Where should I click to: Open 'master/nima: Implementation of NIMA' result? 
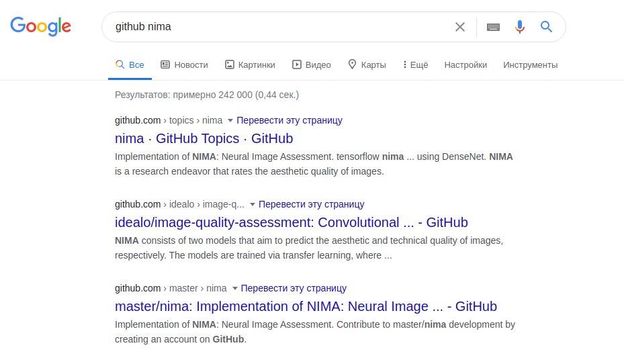point(306,306)
